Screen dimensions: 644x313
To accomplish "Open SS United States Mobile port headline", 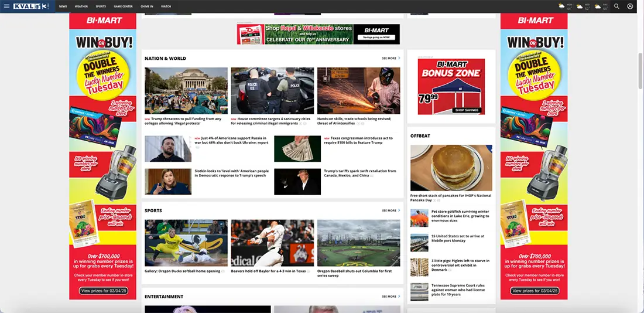I will [x=458, y=238].
